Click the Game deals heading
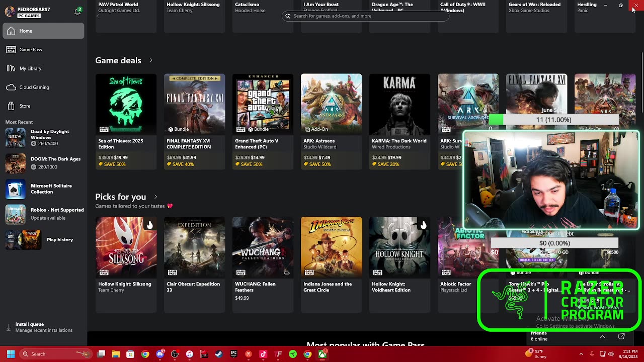Screen dimensions: 644x362 [x=118, y=60]
